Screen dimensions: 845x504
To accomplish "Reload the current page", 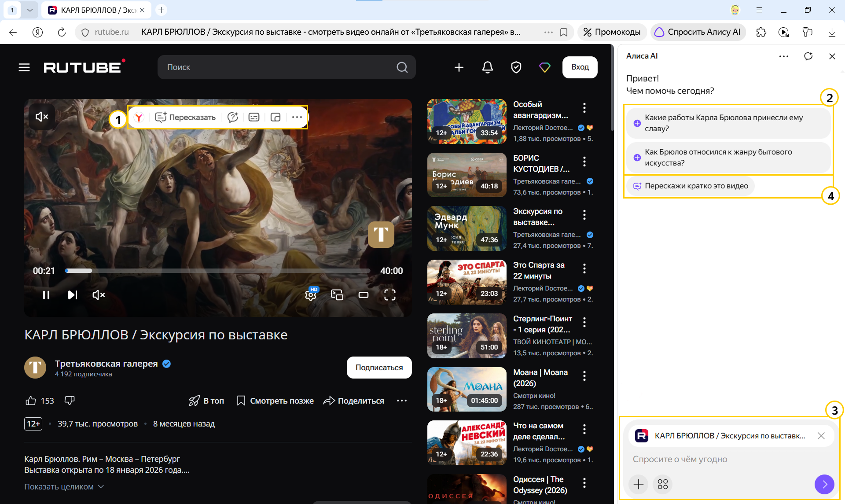I will pos(62,32).
